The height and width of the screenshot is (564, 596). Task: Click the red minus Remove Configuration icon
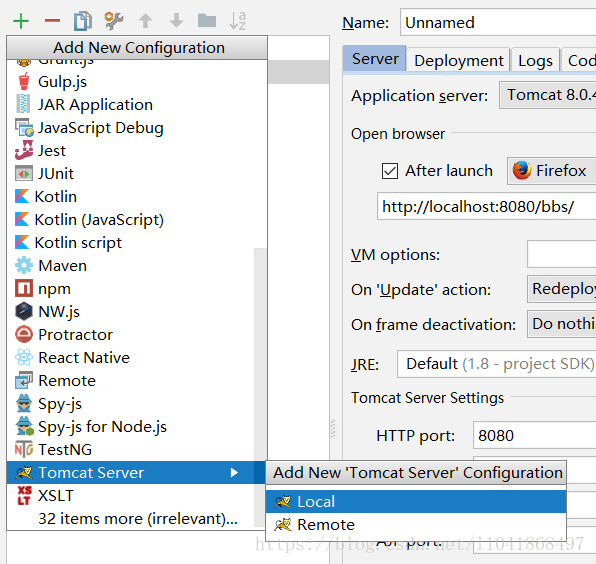[52, 21]
